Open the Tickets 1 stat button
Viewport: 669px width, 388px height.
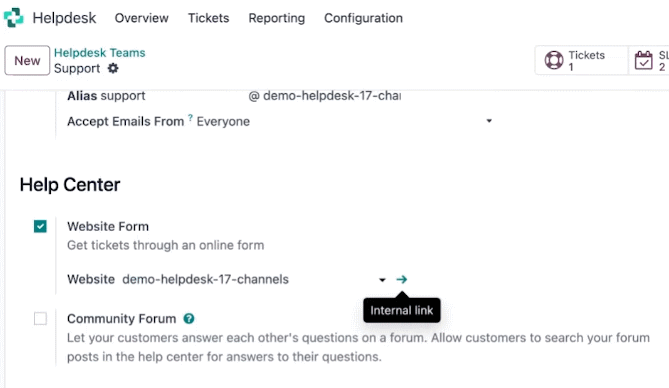(x=581, y=60)
